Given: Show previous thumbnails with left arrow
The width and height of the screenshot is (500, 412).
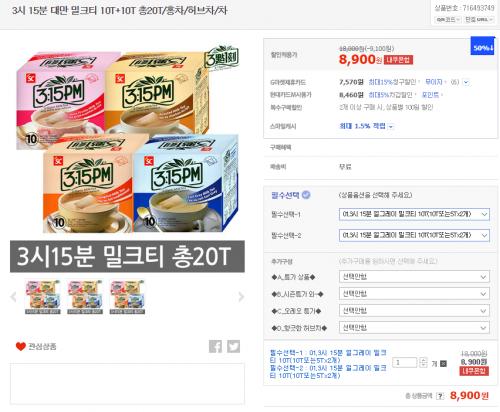Looking at the screenshot, I should click(x=14, y=296).
